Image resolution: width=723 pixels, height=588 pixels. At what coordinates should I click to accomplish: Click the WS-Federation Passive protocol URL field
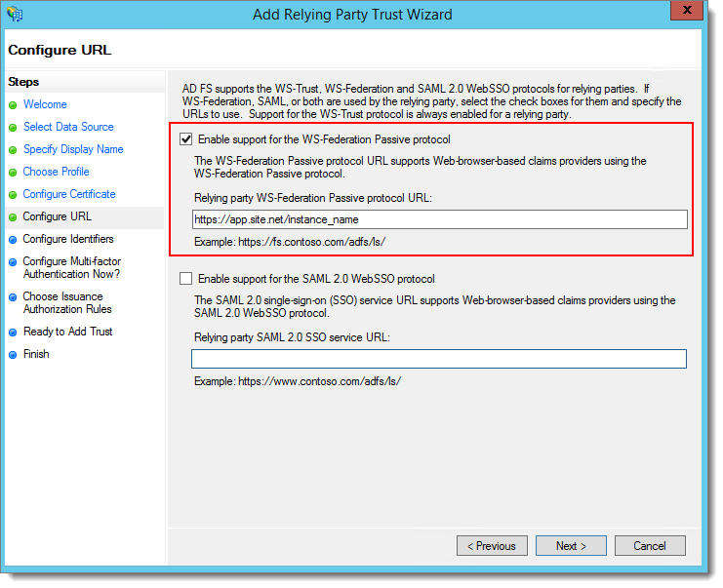tap(439, 219)
